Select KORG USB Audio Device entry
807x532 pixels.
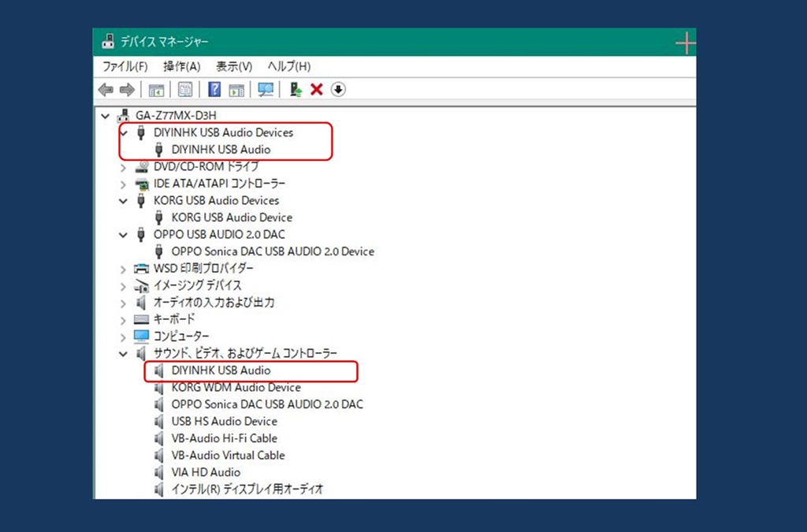tap(232, 218)
